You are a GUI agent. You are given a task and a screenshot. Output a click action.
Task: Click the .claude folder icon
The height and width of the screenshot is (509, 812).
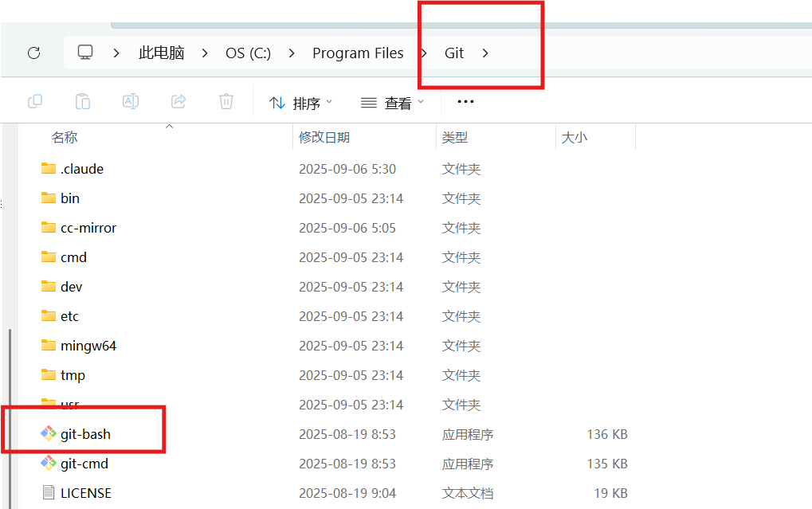(49, 168)
